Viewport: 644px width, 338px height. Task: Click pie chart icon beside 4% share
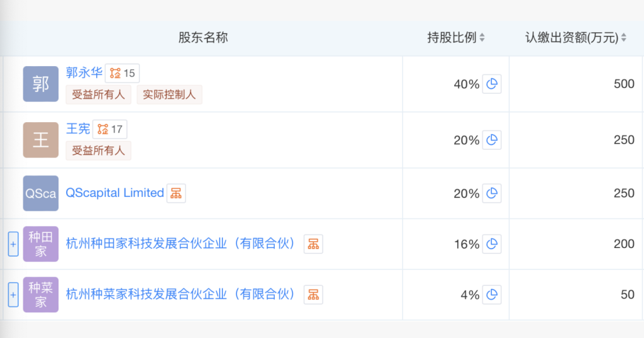492,295
